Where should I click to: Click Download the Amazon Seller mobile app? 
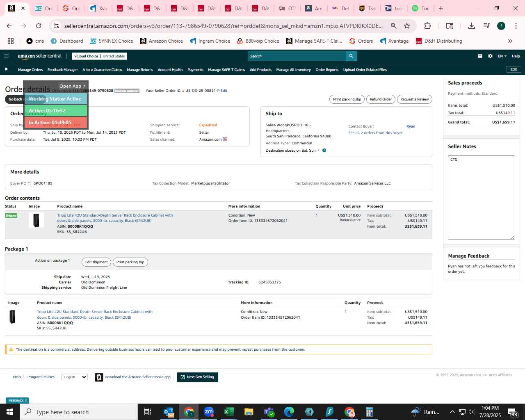click(137, 377)
